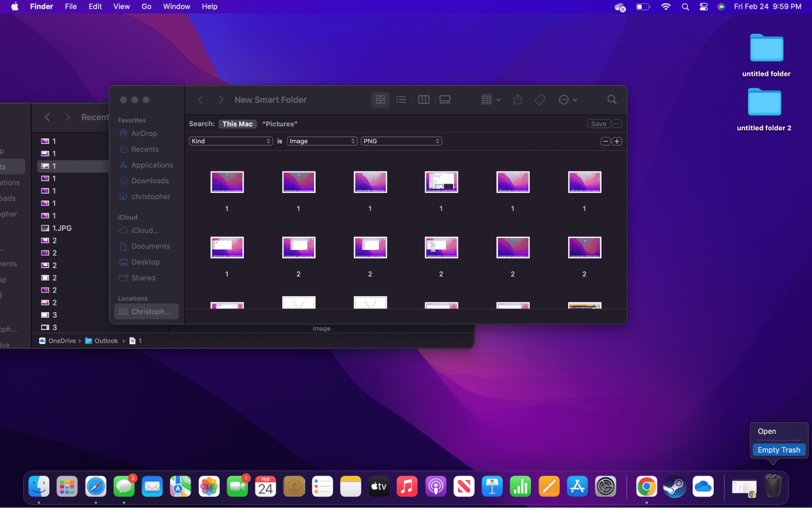
Task: Select untitled folder 2 on desktop
Action: (764, 110)
